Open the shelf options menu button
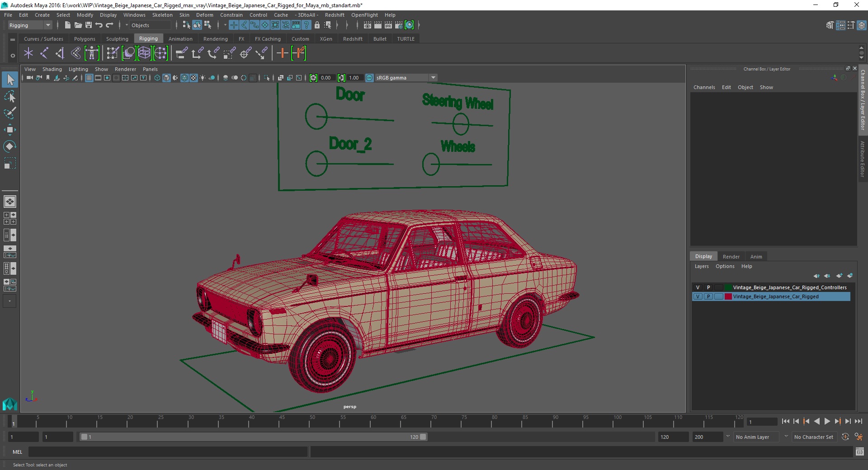 [x=13, y=56]
